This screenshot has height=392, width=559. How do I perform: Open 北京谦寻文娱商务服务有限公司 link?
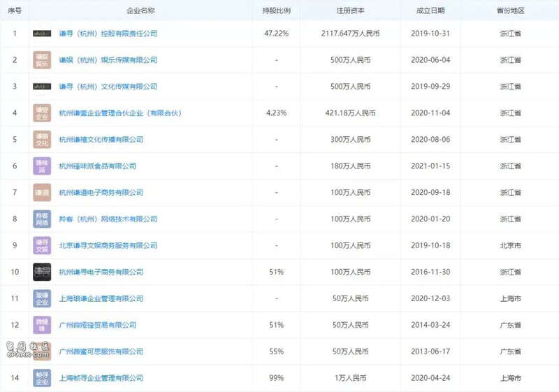coord(108,245)
